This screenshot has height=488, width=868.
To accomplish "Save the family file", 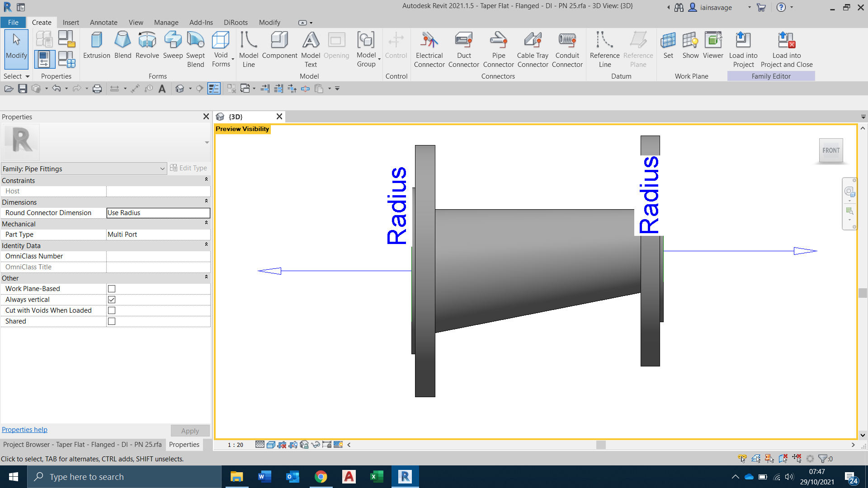I will click(23, 88).
